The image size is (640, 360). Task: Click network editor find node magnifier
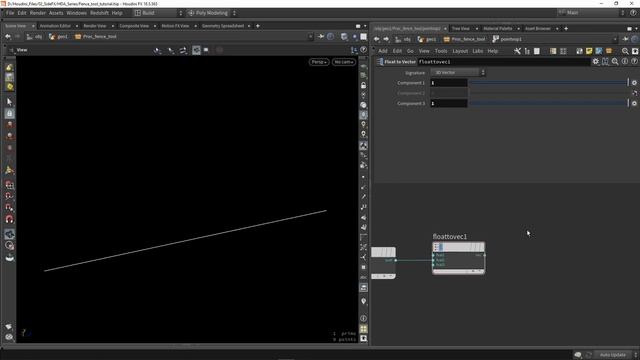[625, 51]
